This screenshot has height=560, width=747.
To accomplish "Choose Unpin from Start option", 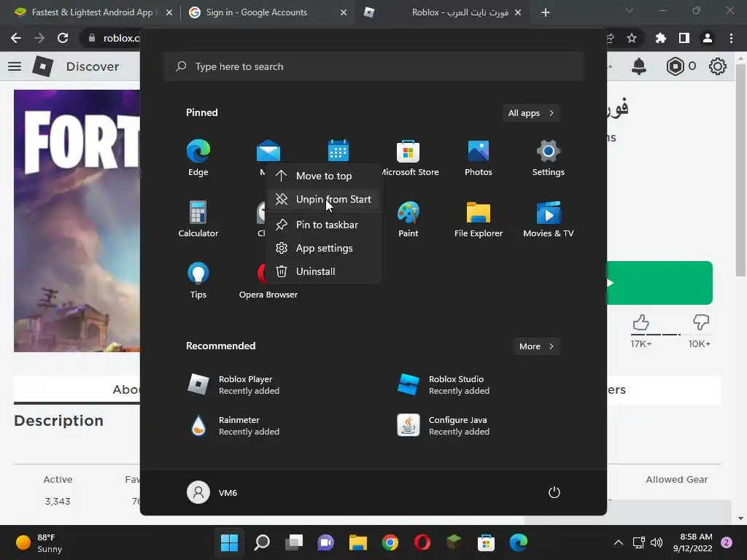I will (323, 199).
